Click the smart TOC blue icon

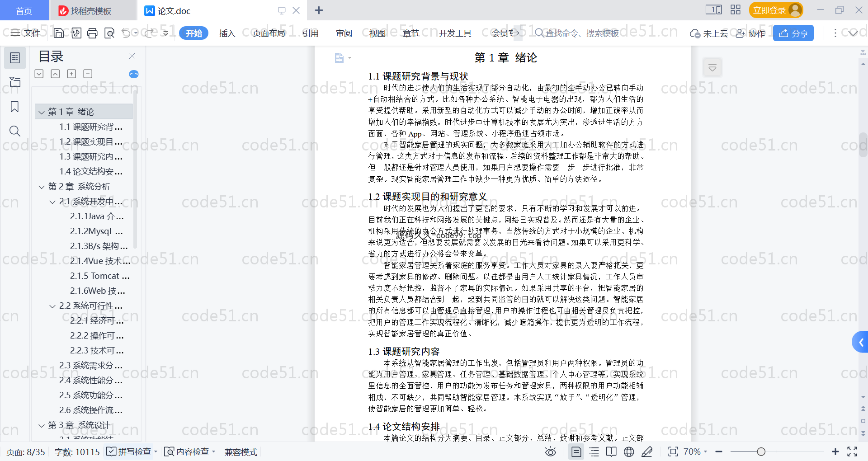tap(134, 74)
